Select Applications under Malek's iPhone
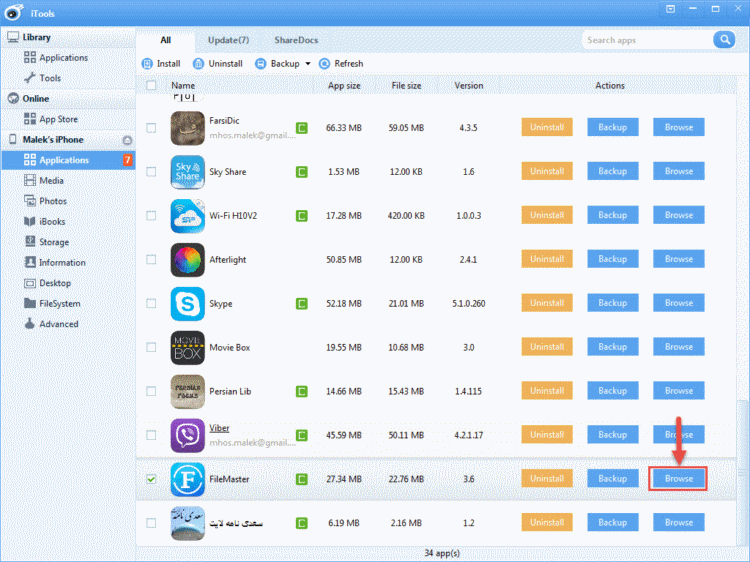 click(68, 160)
